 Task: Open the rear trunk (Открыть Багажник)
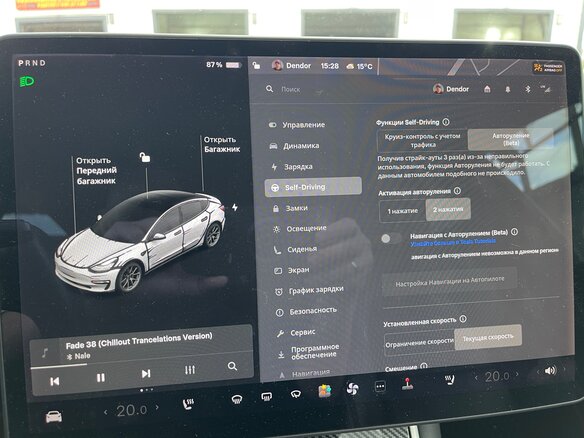pos(222,144)
